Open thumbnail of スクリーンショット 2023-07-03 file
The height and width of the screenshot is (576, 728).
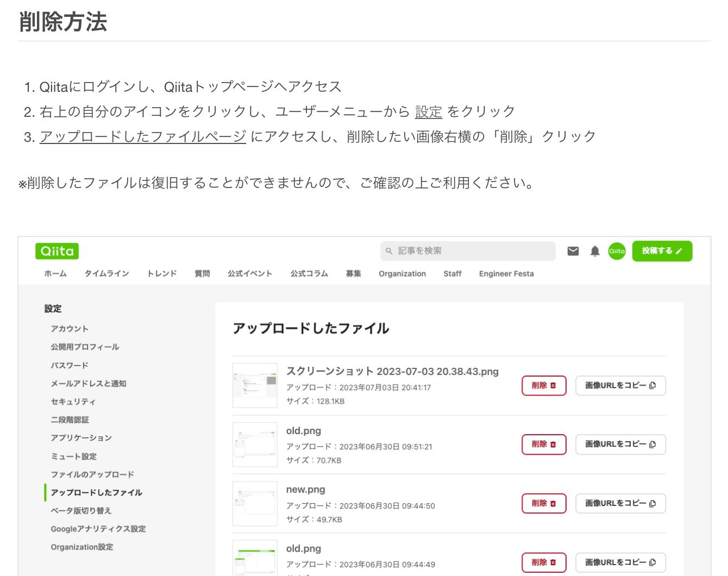pyautogui.click(x=255, y=386)
